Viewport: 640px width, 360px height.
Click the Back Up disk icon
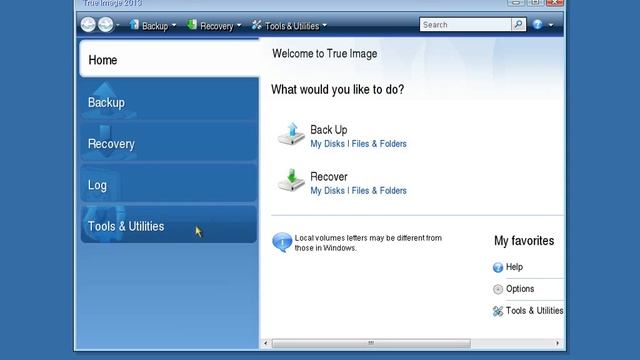[x=291, y=134]
